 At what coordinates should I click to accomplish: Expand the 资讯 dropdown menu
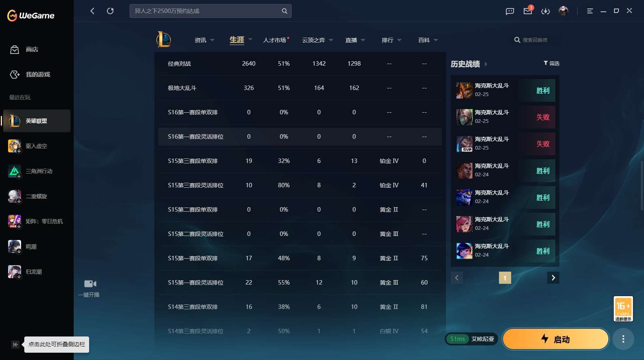tap(205, 40)
